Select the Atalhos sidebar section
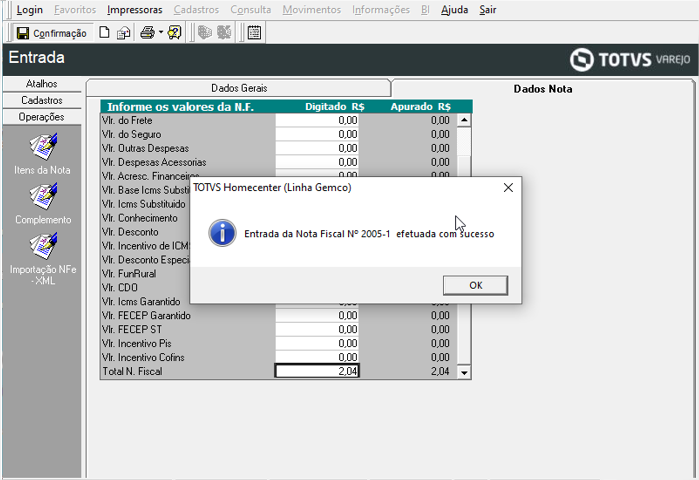The height and width of the screenshot is (480, 699). pyautogui.click(x=42, y=84)
